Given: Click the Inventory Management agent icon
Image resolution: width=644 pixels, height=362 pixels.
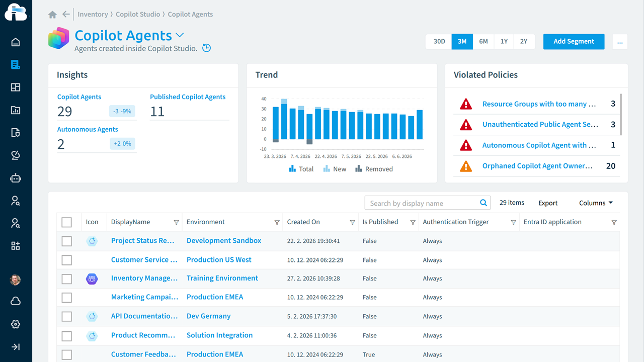Looking at the screenshot, I should coord(92,279).
